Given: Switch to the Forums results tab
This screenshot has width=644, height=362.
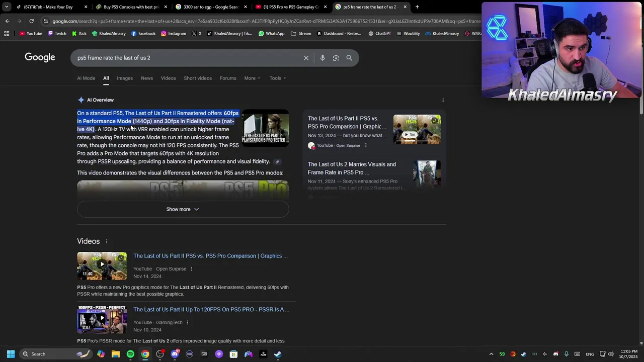Looking at the screenshot, I should [x=228, y=78].
